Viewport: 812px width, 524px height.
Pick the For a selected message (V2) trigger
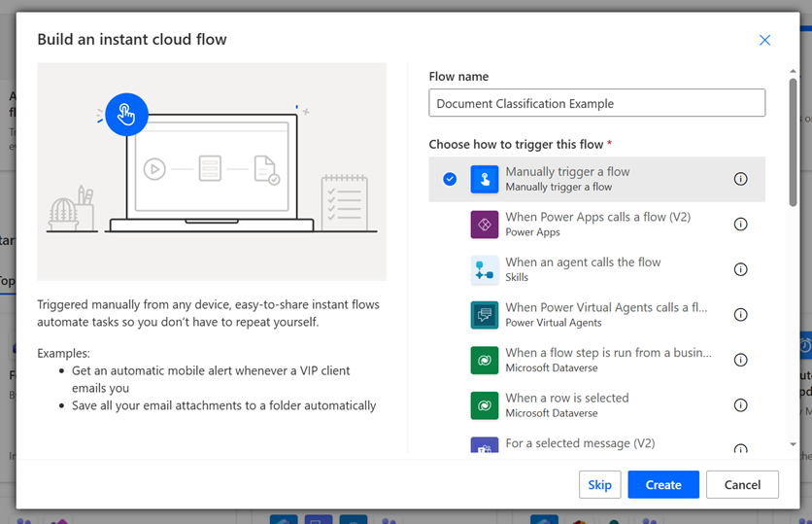(580, 443)
